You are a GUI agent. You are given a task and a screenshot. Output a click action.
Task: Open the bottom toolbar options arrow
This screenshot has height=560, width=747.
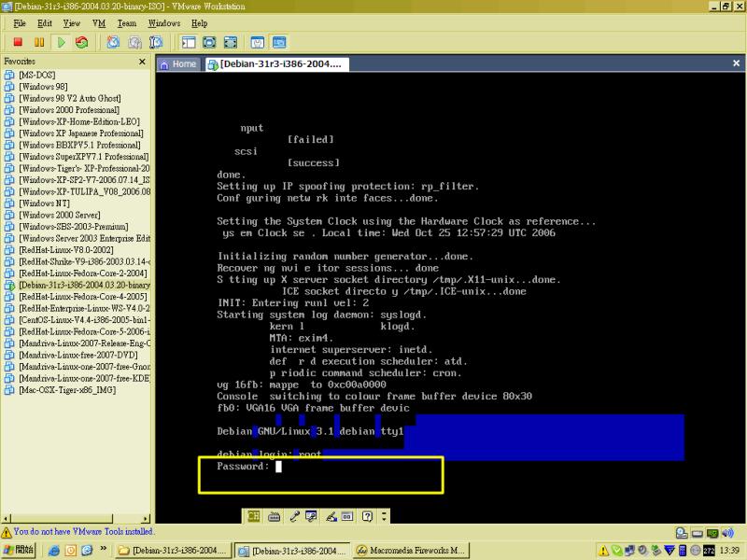pos(384,516)
